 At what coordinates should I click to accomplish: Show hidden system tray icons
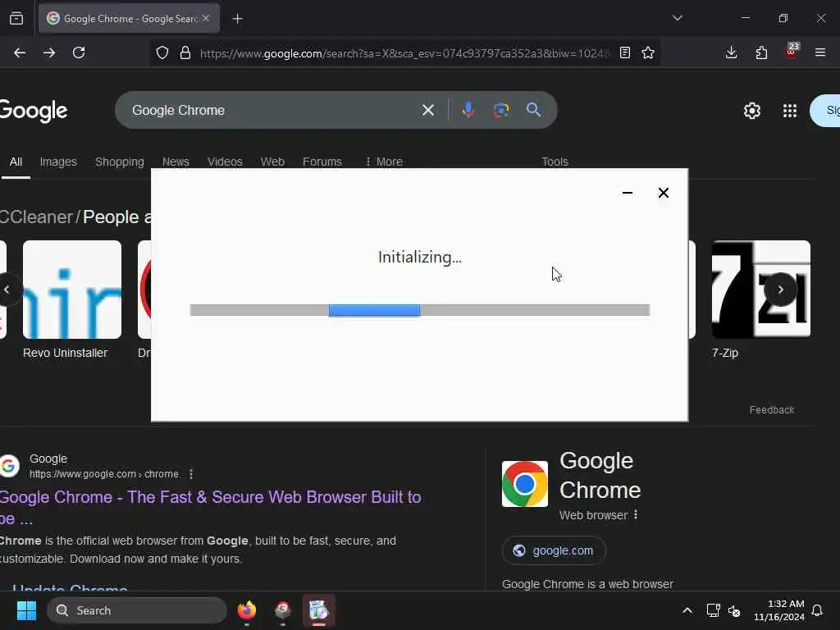687,610
